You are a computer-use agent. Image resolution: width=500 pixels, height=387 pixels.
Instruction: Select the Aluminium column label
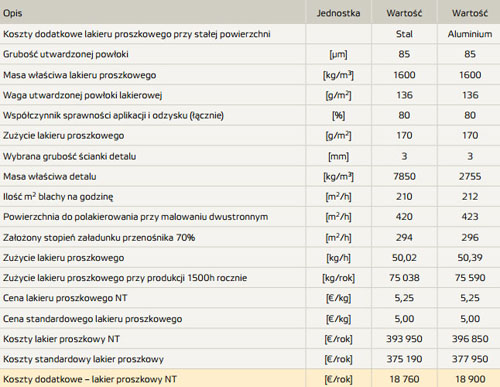[x=470, y=34]
